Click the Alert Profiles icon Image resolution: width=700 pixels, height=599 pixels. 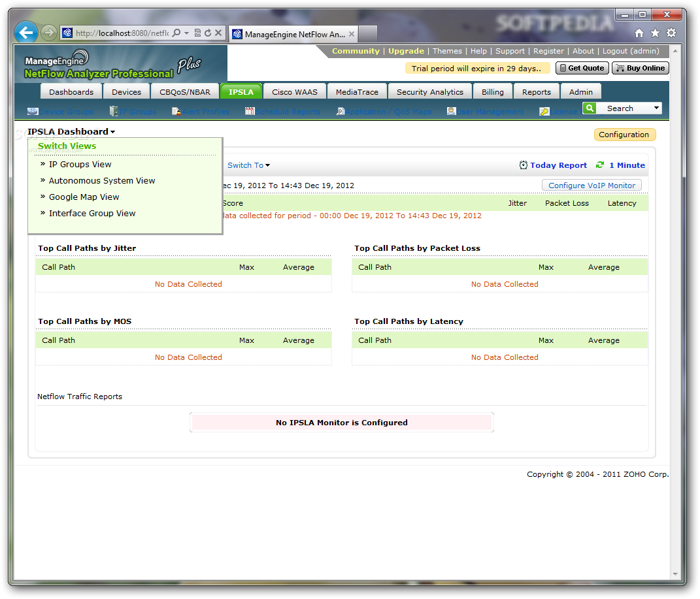click(176, 112)
